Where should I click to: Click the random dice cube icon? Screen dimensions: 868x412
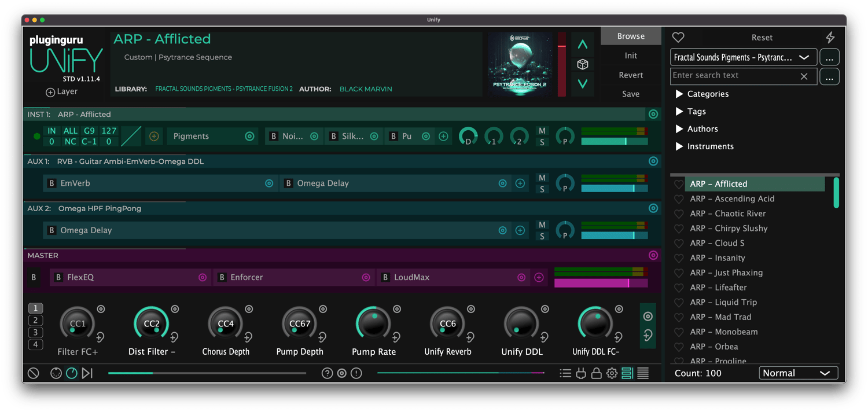(x=583, y=64)
